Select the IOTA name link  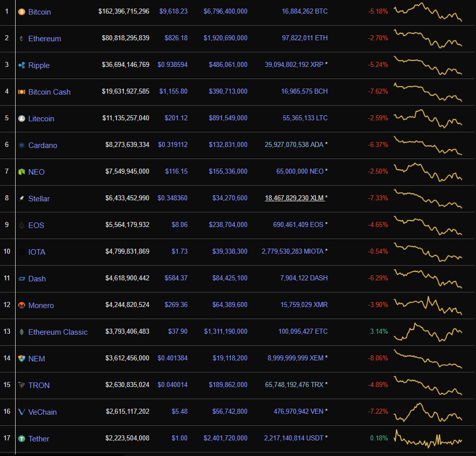(37, 252)
